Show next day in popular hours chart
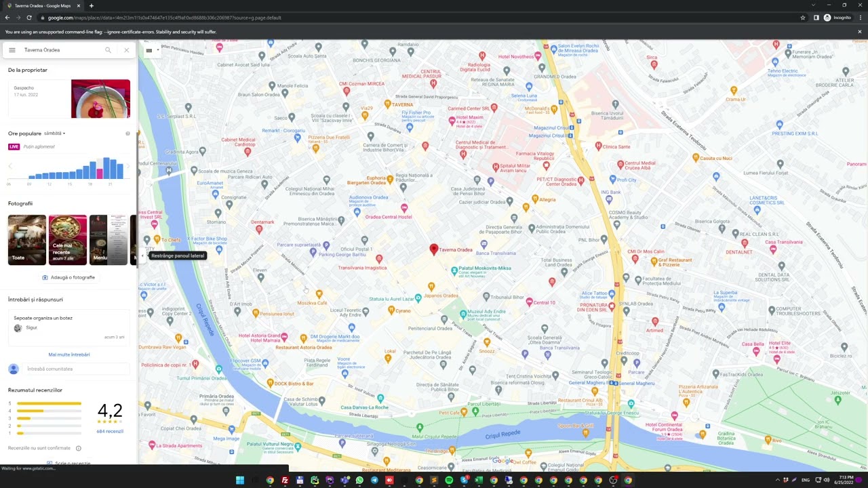This screenshot has width=868, height=488. coord(127,166)
